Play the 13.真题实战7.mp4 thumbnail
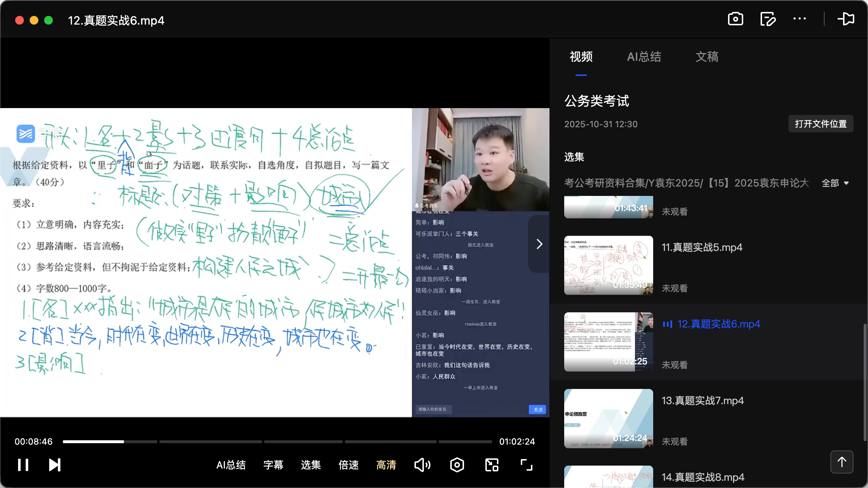Screen dimensions: 868x488 (x=608, y=418)
